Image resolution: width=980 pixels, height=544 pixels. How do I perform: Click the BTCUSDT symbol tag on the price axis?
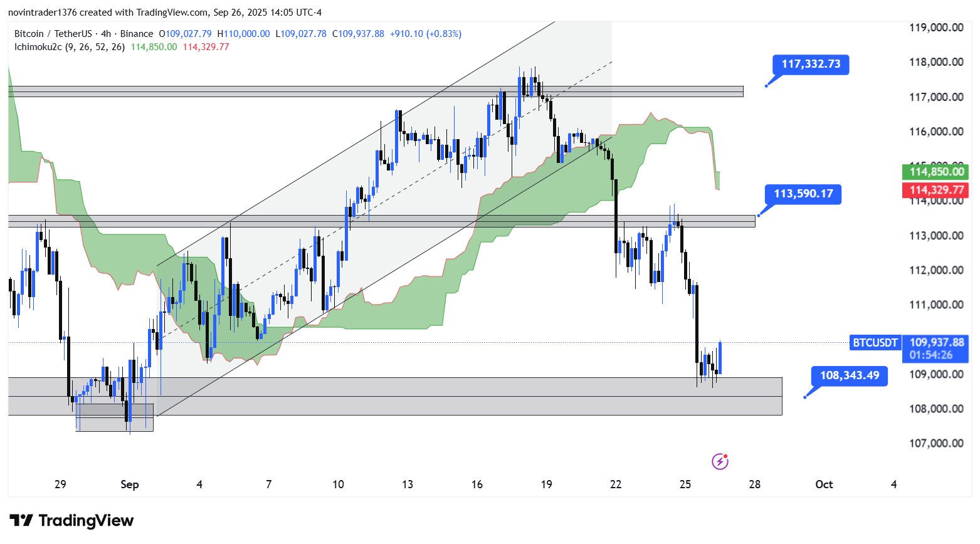pos(875,343)
